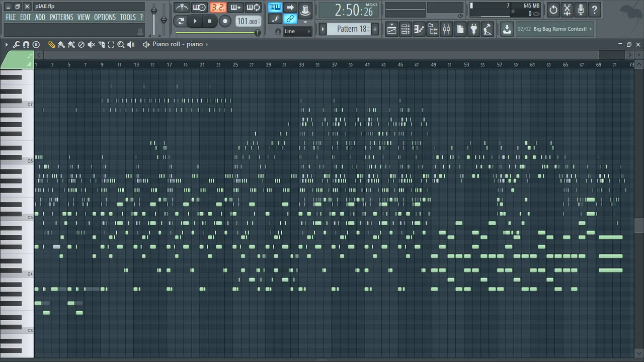The height and width of the screenshot is (362, 644).
Task: Select the Paint brush tool
Action: 61,45
